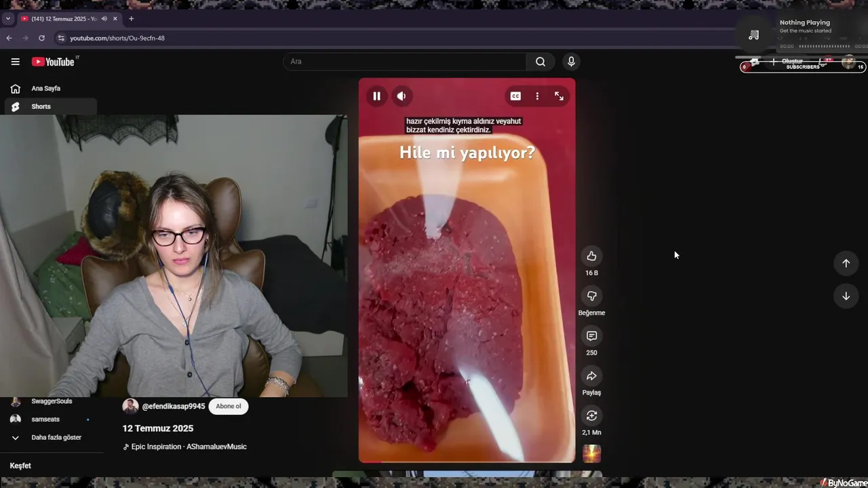Image resolution: width=868 pixels, height=488 pixels.
Task: Reload the page
Action: (41, 38)
